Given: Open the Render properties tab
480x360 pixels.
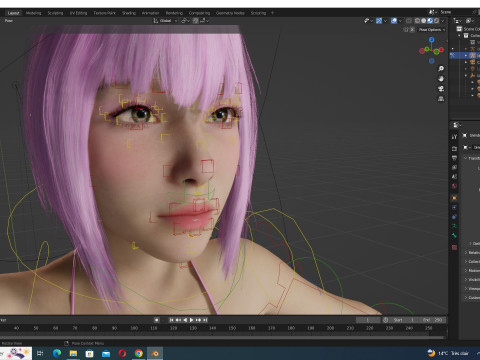Looking at the screenshot, I should click(x=454, y=148).
